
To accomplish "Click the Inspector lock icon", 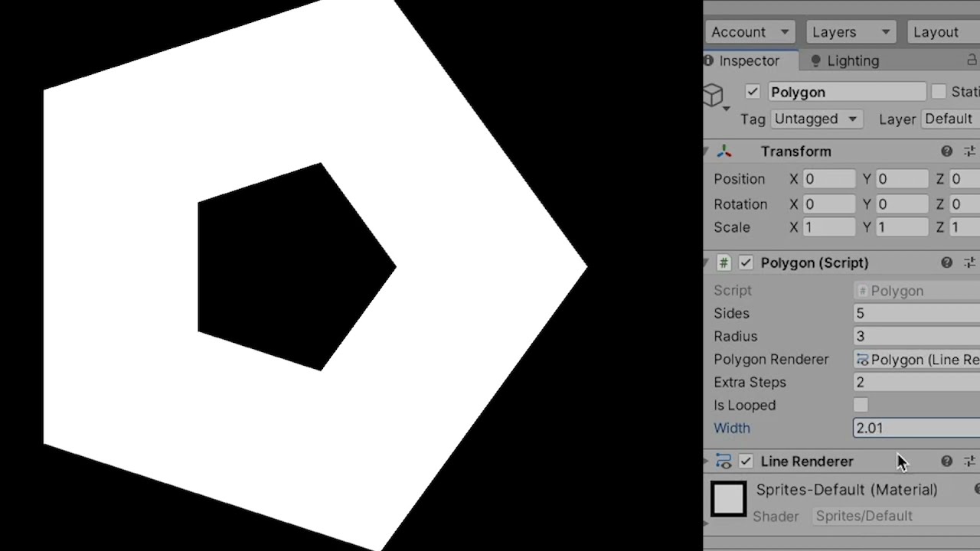I will point(973,60).
